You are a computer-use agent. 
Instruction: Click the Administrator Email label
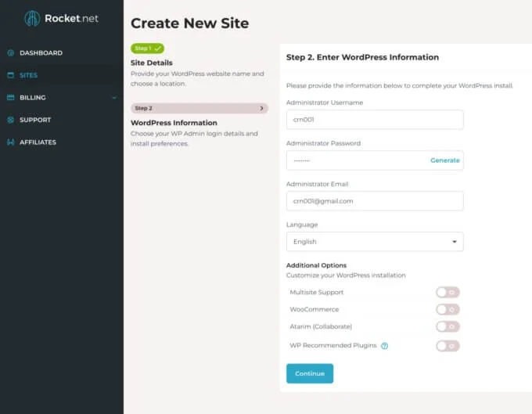[317, 184]
